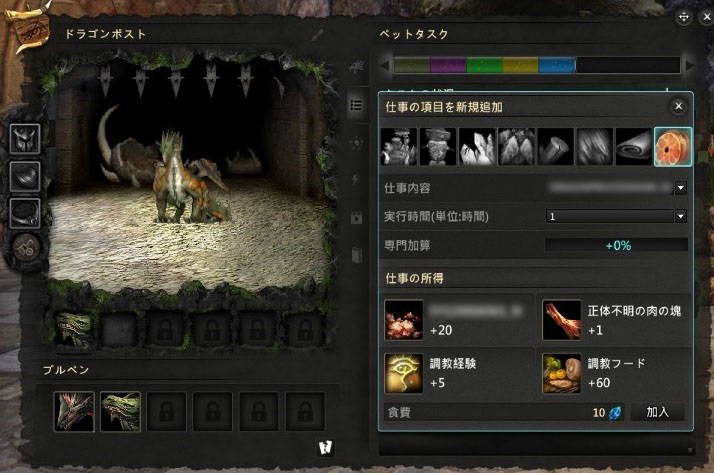The width and height of the screenshot is (714, 473).
Task: Click the 加入 button
Action: (x=658, y=412)
